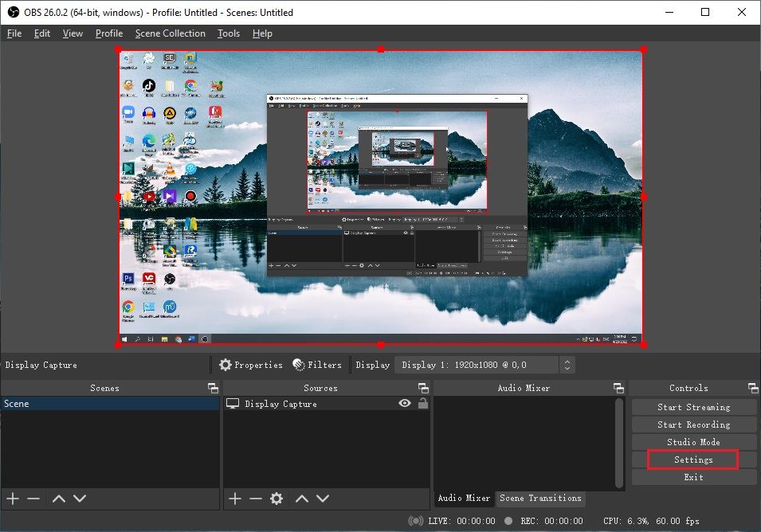Move the scene down in the Scenes list

coord(80,498)
